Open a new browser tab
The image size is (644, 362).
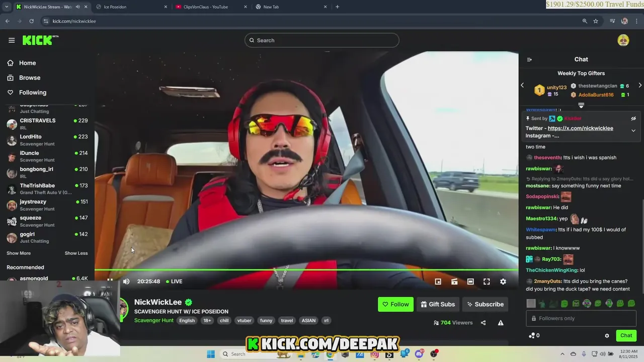point(337,7)
